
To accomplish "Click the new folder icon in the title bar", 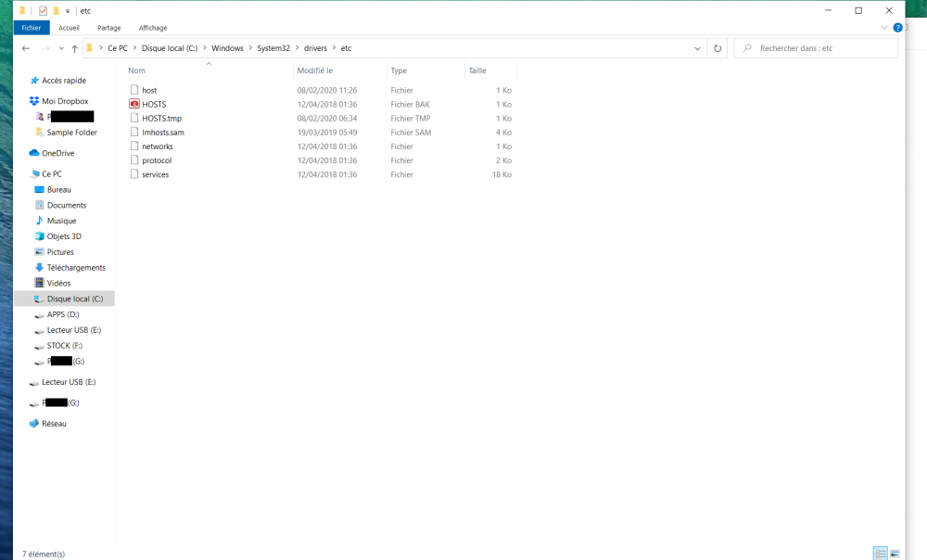I will pyautogui.click(x=56, y=10).
